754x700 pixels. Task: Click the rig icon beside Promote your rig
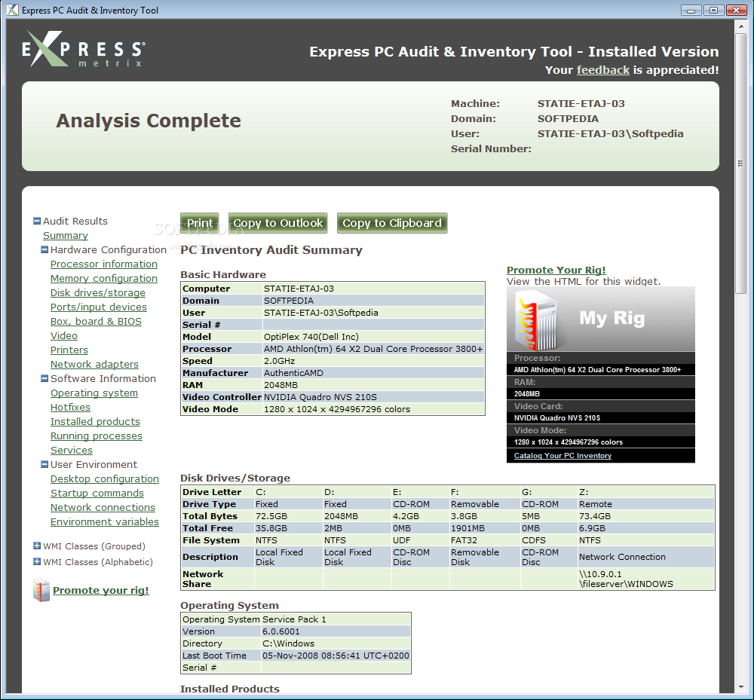[x=41, y=590]
